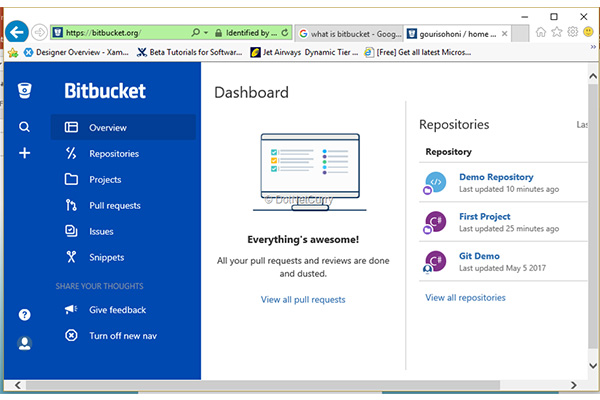Click 'Last updated 10 minutes ago' text
Screen dimensions: 600x400
(509, 189)
